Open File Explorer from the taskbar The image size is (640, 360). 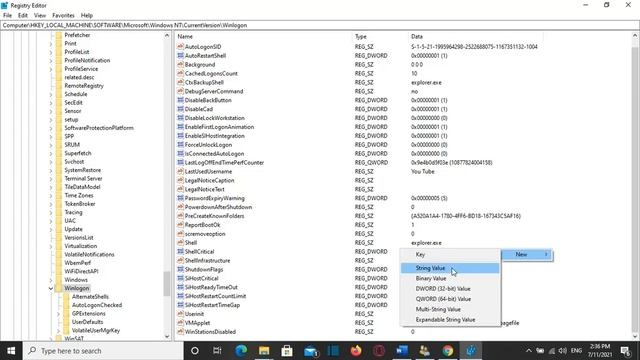[264, 351]
